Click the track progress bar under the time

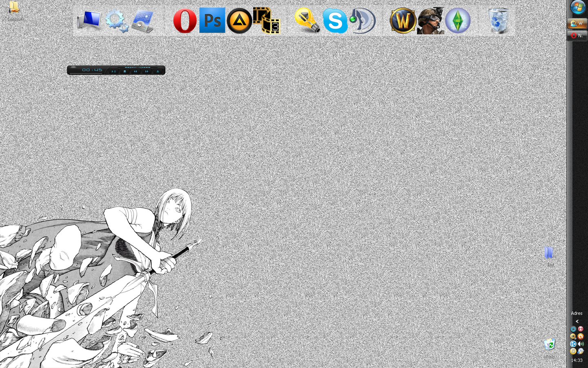[x=86, y=73]
